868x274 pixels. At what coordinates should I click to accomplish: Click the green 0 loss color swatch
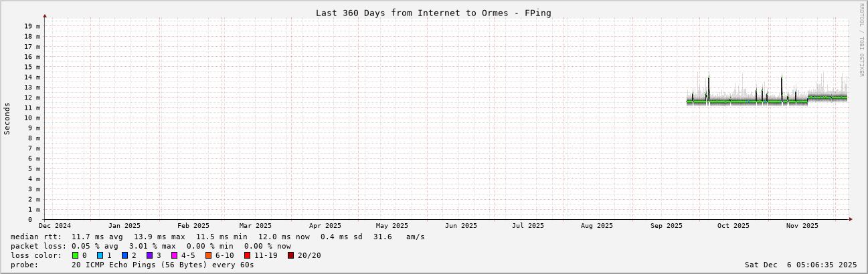point(75,255)
